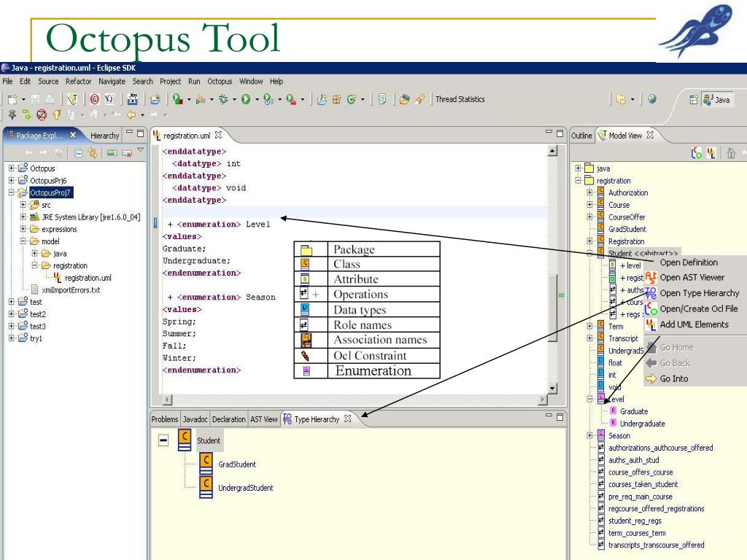The image size is (747, 560).
Task: Click the red circled C toolbar icon
Action: pyautogui.click(x=94, y=99)
